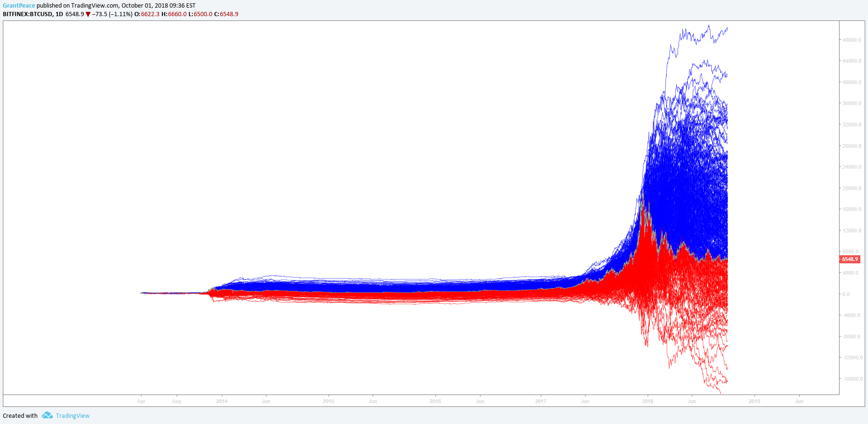Open the TradingView footer link

point(73,416)
